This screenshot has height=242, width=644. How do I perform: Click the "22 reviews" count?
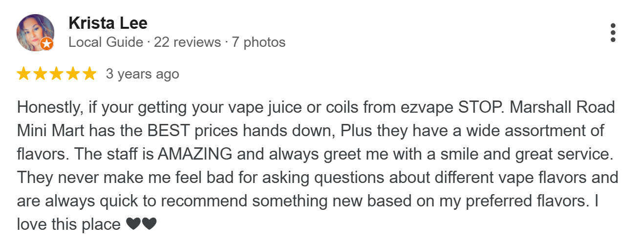point(187,42)
